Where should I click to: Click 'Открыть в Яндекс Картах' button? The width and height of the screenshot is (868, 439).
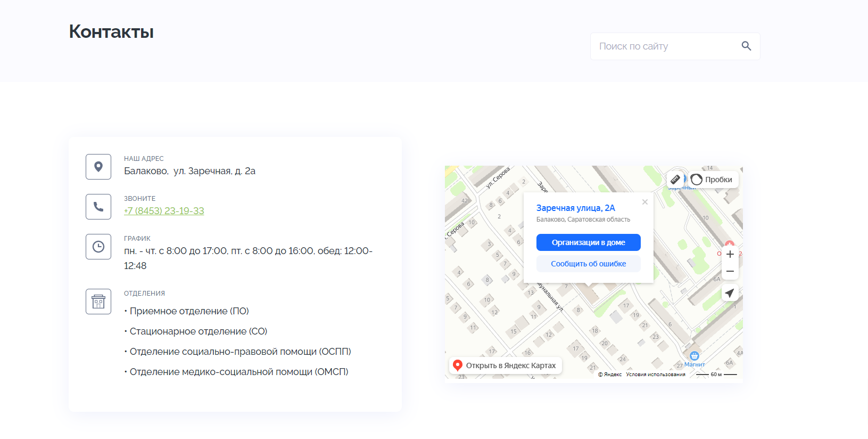pyautogui.click(x=506, y=365)
